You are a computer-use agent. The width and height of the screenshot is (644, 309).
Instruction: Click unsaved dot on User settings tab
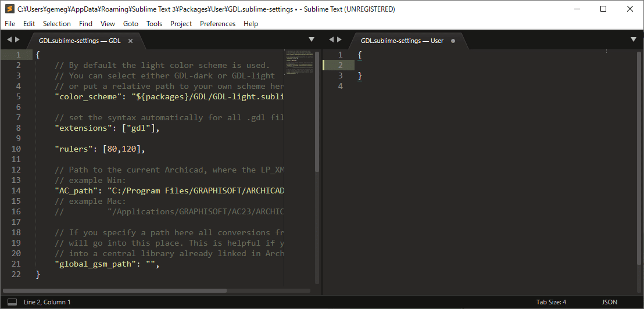[x=453, y=41]
